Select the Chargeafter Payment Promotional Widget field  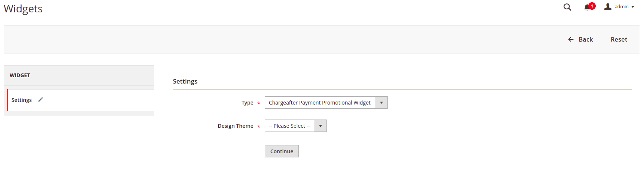(326, 103)
